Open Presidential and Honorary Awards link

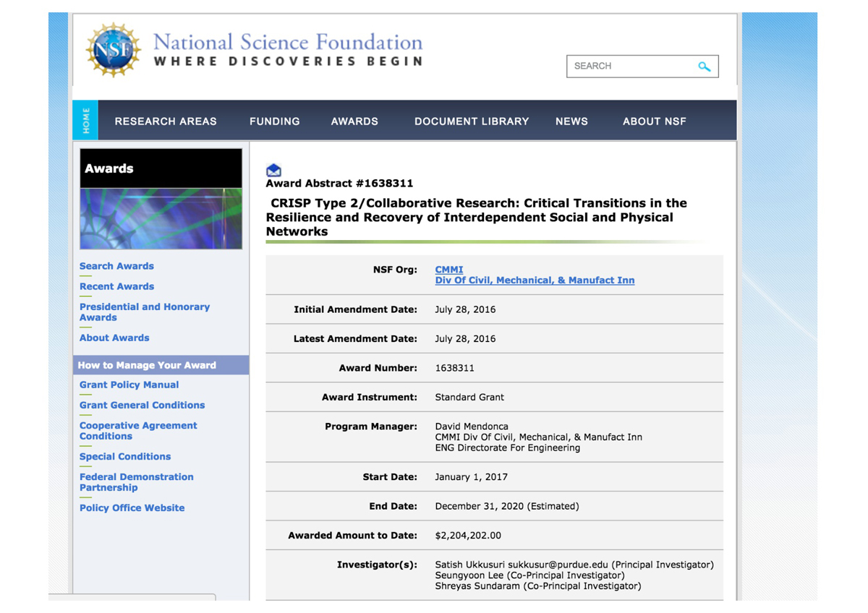coord(145,312)
